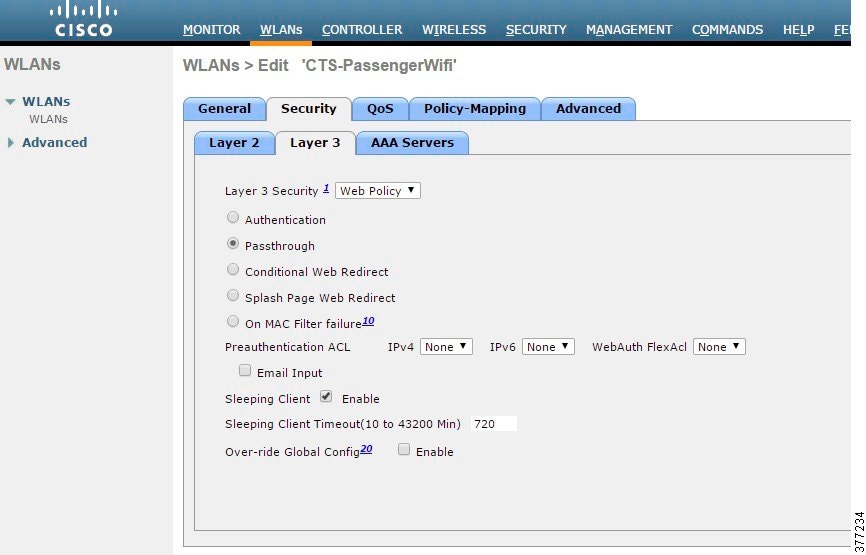Screen dimensions: 866x555
Task: Select the WLANs sub-item in sidebar
Action: coord(49,119)
